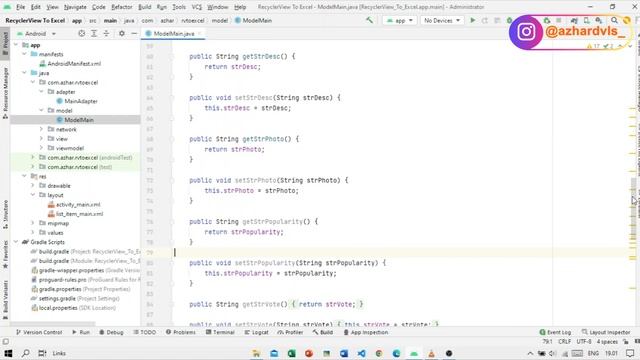Open Windows Start menu

point(8,353)
